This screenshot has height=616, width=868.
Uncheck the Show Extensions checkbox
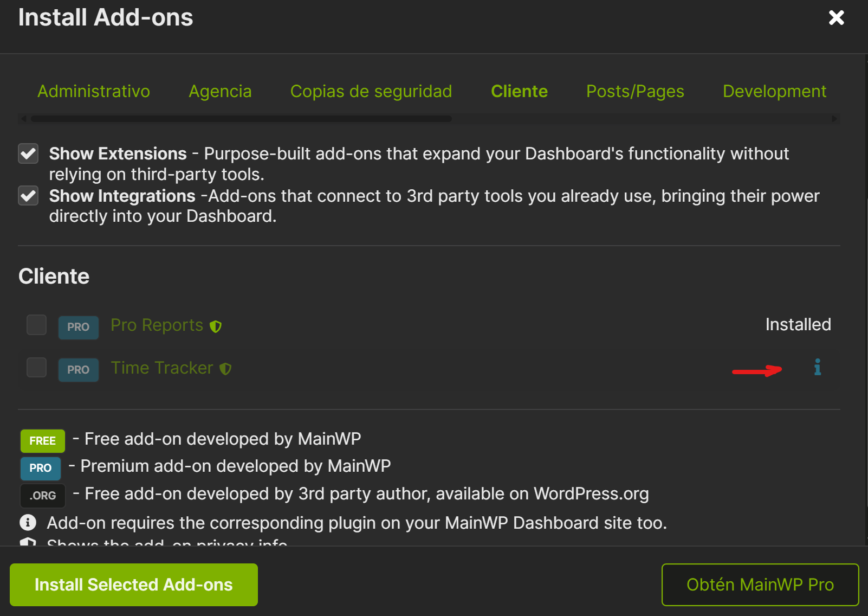[28, 154]
